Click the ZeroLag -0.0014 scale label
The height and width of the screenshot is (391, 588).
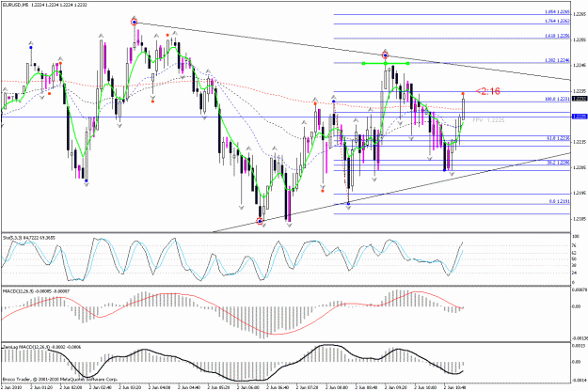[579, 381]
